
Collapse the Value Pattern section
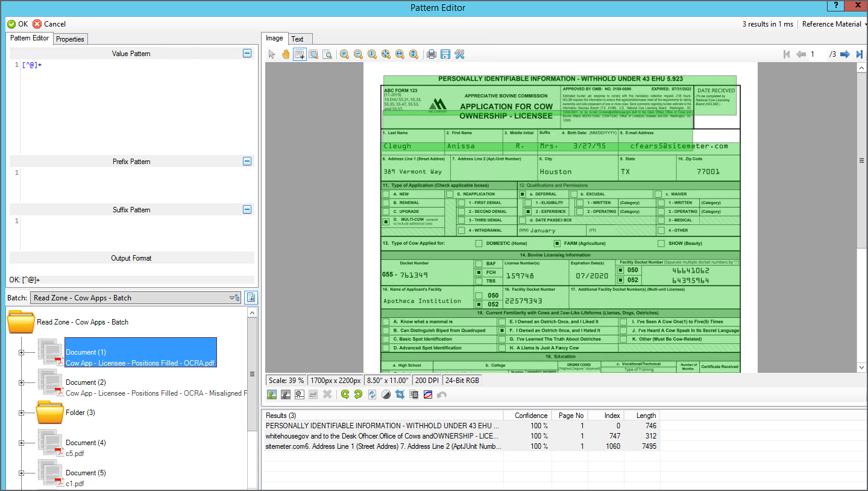click(247, 53)
